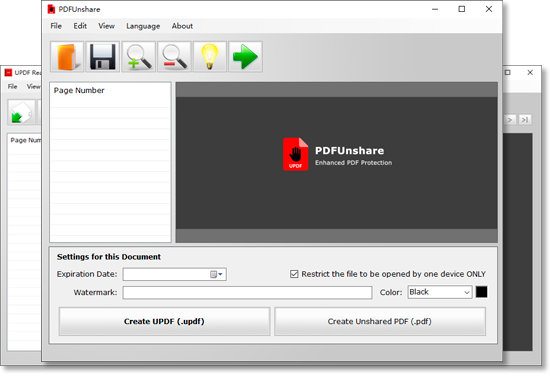
Task: Open the About menu
Action: pyautogui.click(x=182, y=26)
